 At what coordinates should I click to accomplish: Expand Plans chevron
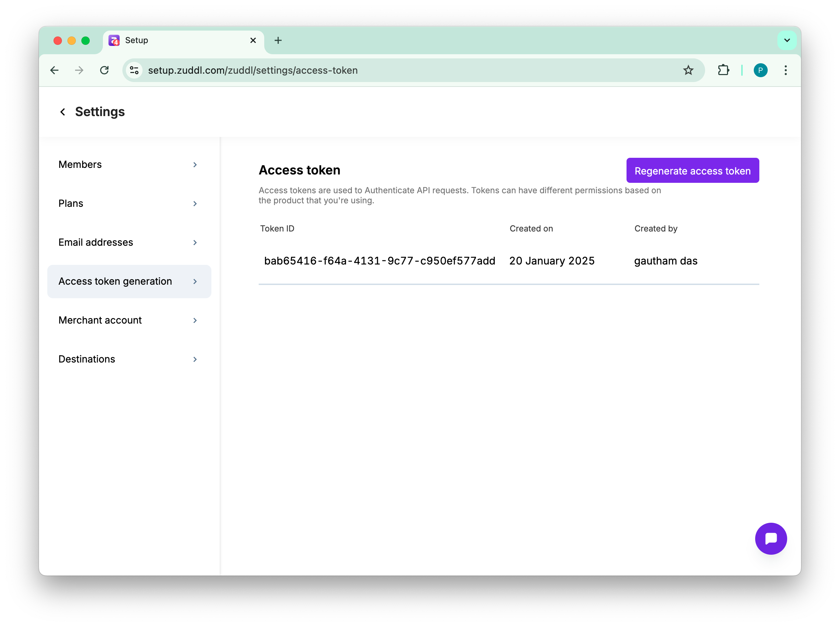pyautogui.click(x=195, y=204)
